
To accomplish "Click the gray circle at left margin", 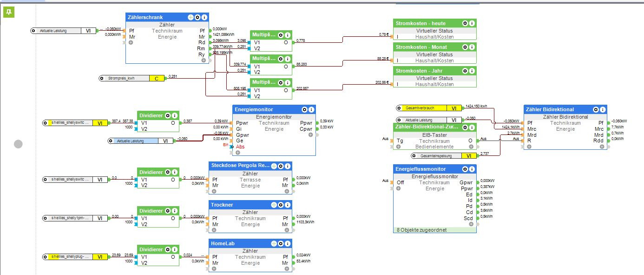I will [18, 144].
